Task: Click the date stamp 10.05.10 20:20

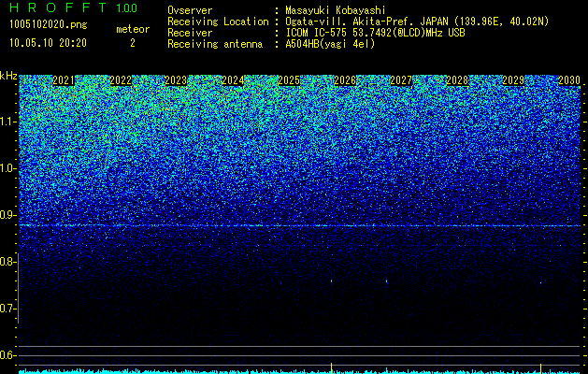Action: pos(48,43)
